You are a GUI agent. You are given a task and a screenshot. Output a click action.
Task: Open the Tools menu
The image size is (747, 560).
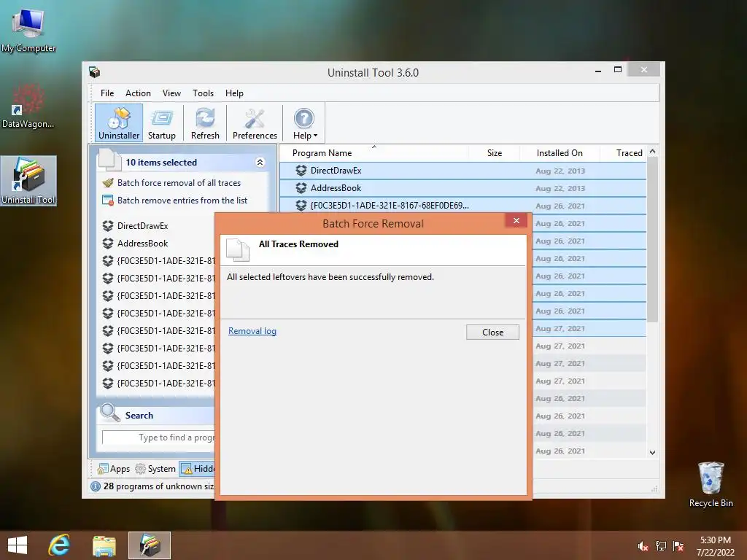coord(203,93)
